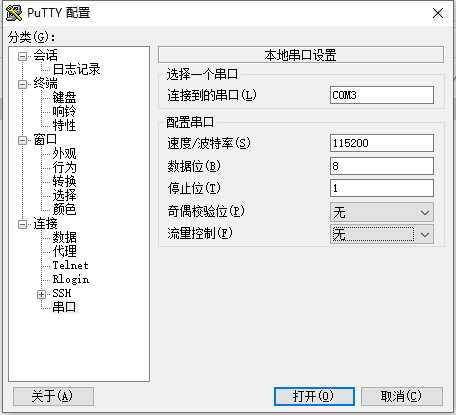
Task: Open 转换 settings
Action: coord(64,181)
